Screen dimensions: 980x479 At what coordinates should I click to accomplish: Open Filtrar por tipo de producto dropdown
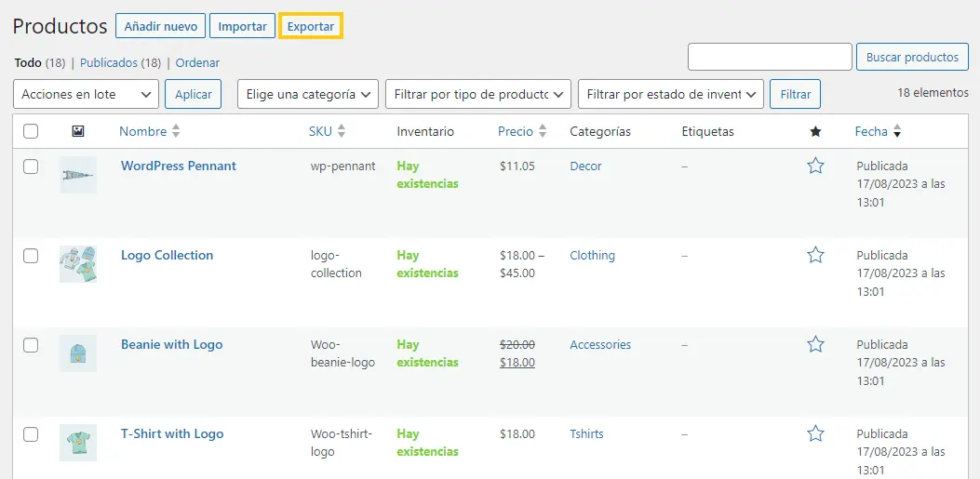click(x=478, y=94)
